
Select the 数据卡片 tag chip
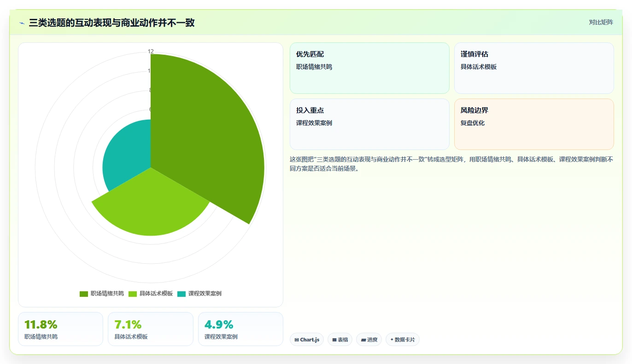403,340
